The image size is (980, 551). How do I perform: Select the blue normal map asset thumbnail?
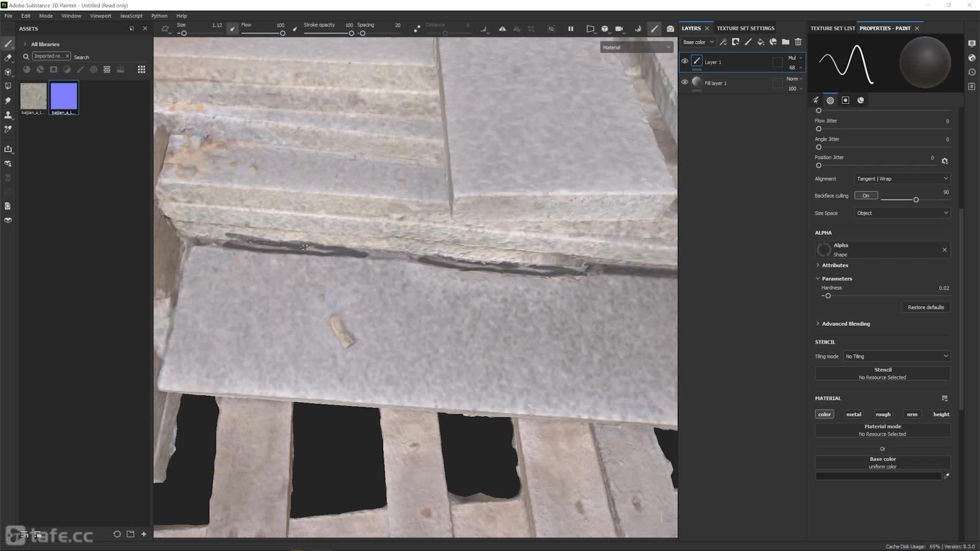pyautogui.click(x=64, y=97)
